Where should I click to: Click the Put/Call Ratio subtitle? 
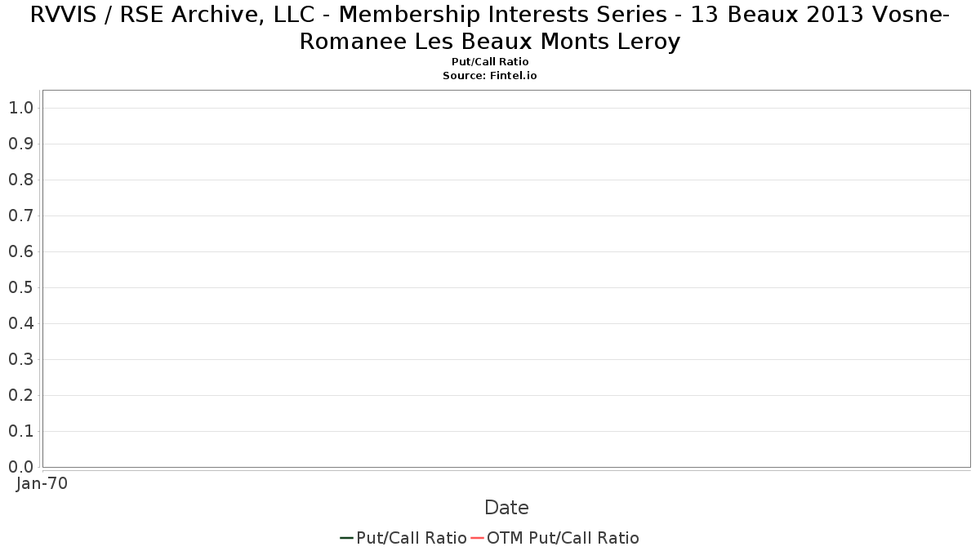click(x=490, y=62)
